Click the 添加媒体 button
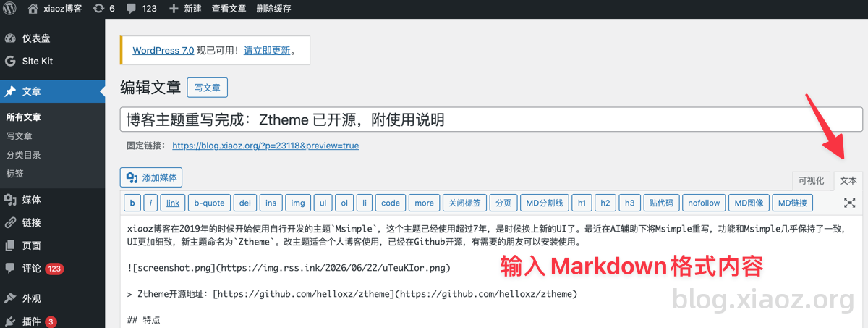The width and height of the screenshot is (868, 328). (x=152, y=177)
